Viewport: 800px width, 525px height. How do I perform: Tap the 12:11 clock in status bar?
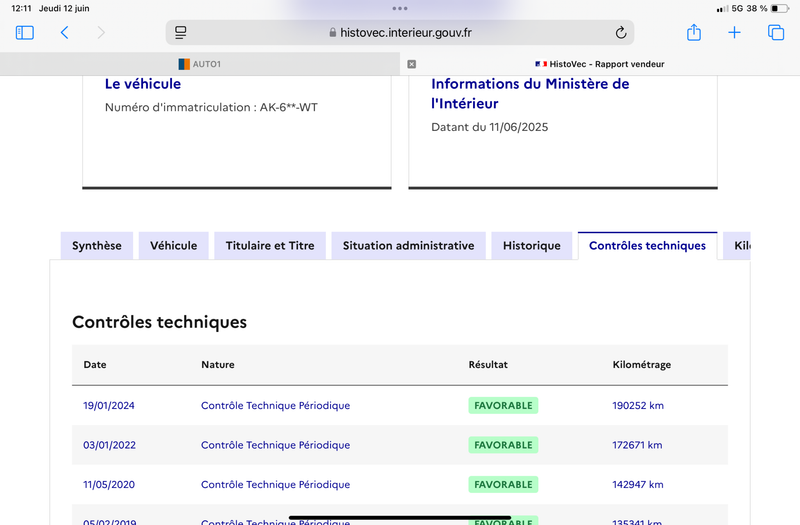21,8
